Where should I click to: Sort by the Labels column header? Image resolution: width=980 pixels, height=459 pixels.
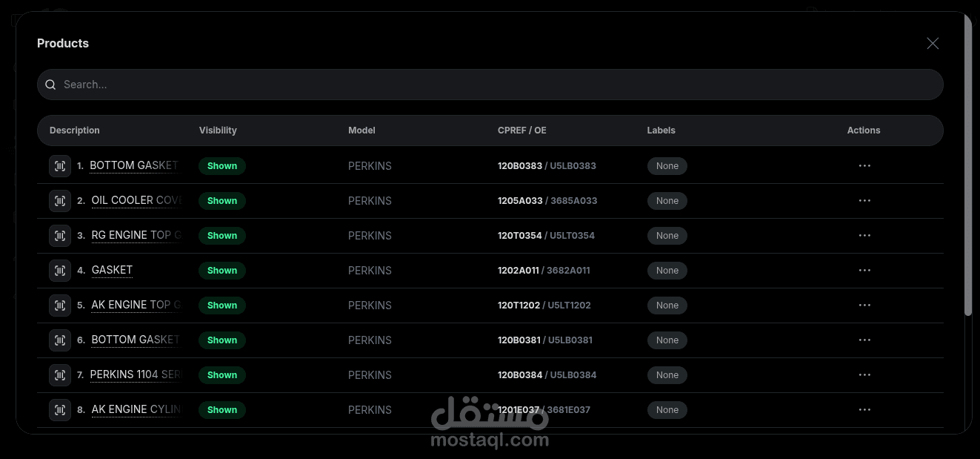[661, 131]
